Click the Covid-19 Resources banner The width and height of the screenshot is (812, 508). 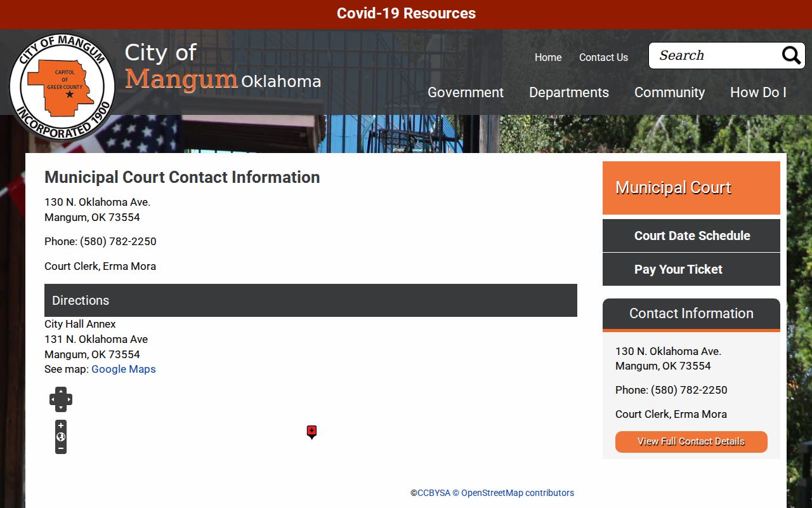[406, 13]
